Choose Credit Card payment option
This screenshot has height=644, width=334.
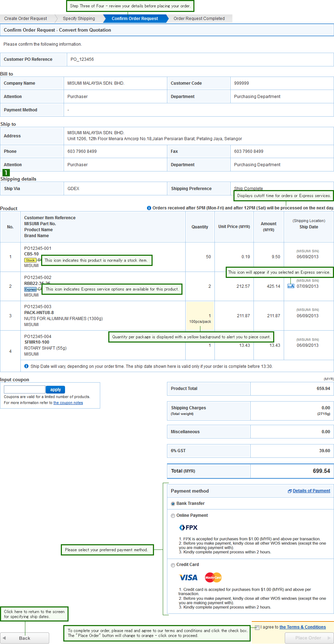[x=173, y=565]
